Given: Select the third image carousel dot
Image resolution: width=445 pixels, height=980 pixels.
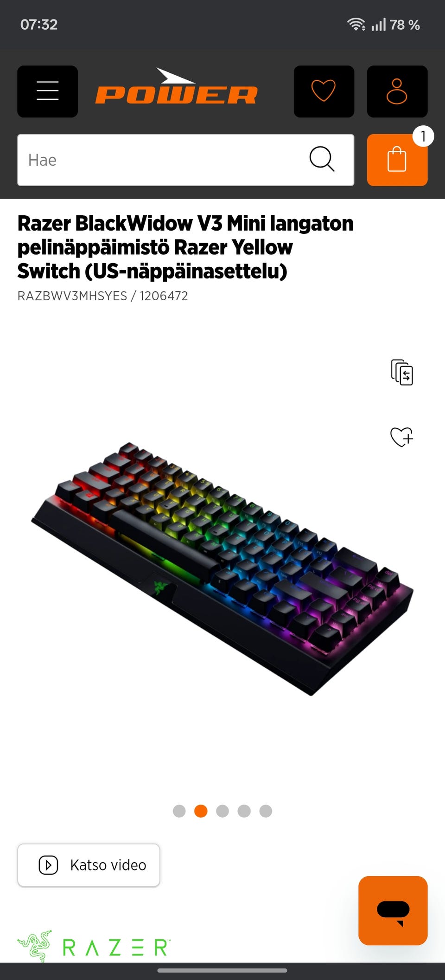Looking at the screenshot, I should click(x=222, y=811).
